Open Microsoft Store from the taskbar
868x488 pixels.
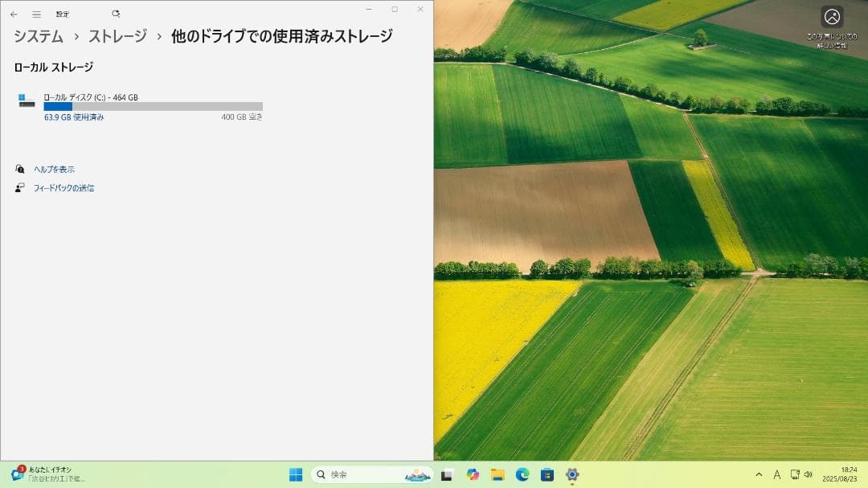[x=550, y=474]
